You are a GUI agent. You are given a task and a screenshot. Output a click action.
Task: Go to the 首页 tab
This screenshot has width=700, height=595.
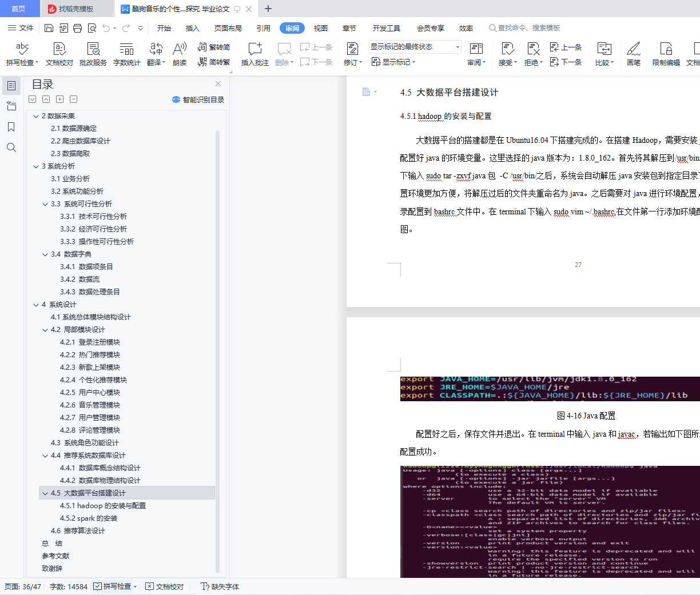(x=19, y=9)
